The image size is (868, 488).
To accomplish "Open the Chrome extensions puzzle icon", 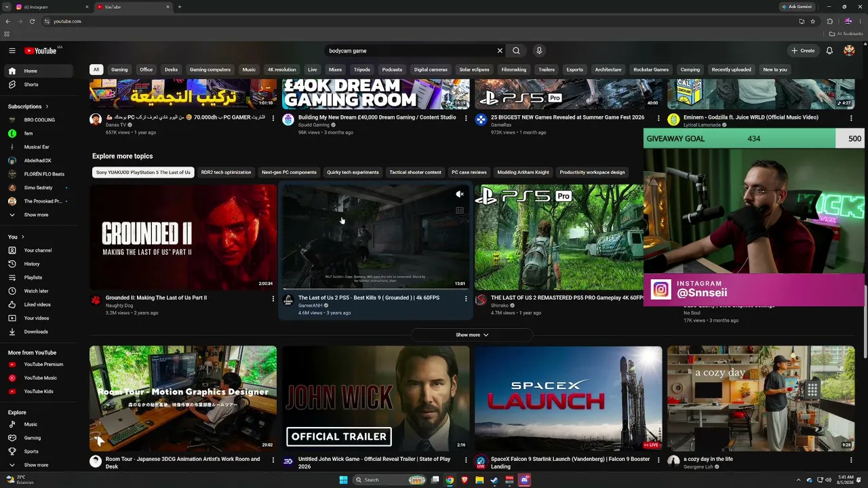I will (x=829, y=21).
